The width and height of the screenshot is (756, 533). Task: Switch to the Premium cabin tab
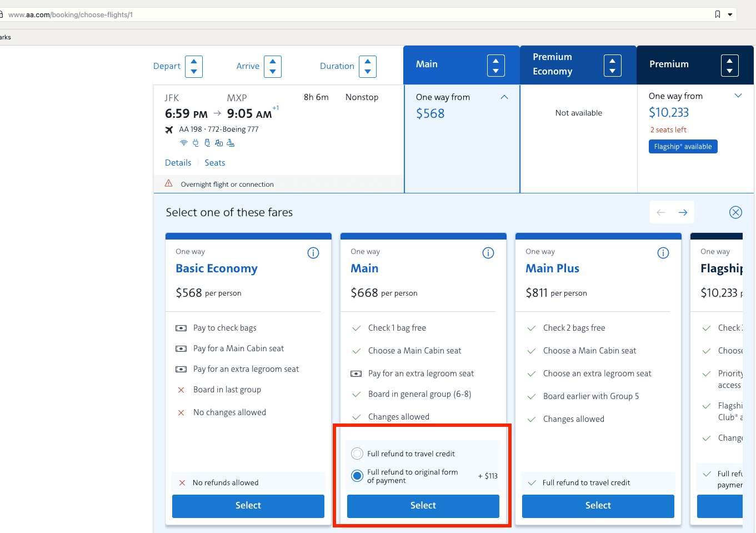tap(669, 64)
